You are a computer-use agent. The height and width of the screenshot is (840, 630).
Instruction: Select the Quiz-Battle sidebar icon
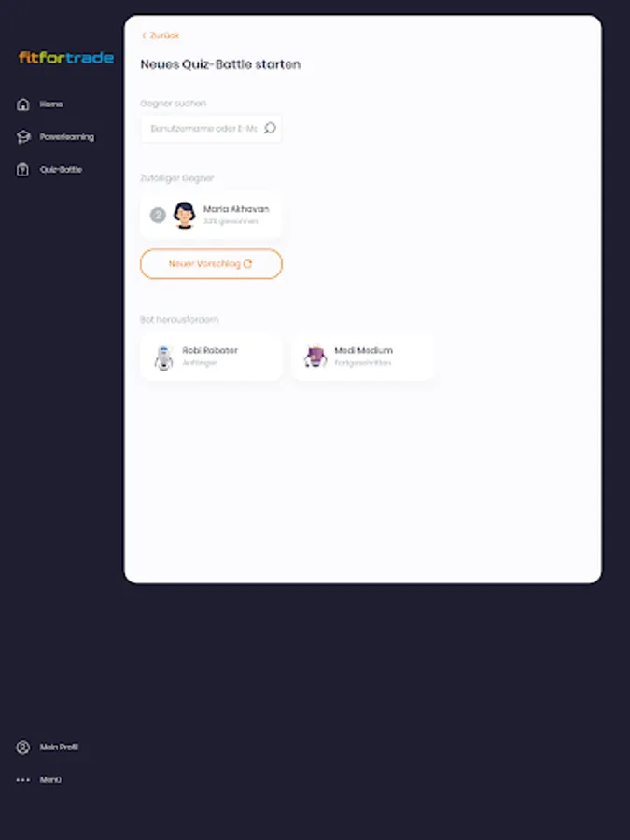(22, 170)
